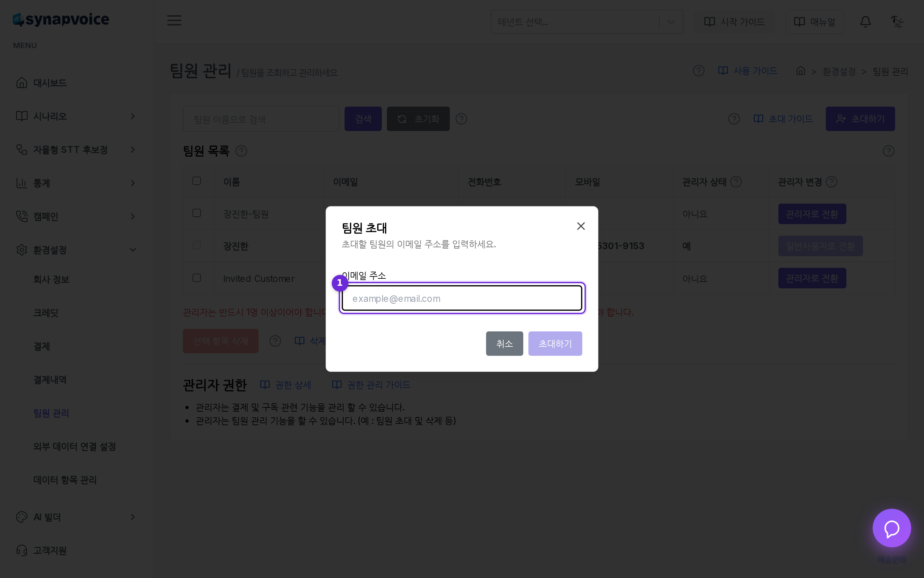Select 팀원 관리 submenu item
This screenshot has height=578, width=924.
[51, 413]
